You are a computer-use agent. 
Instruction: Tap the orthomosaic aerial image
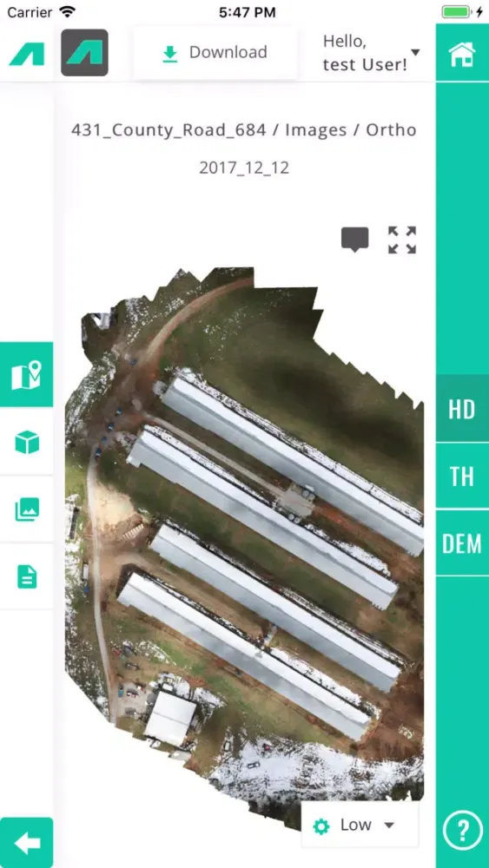(244, 548)
